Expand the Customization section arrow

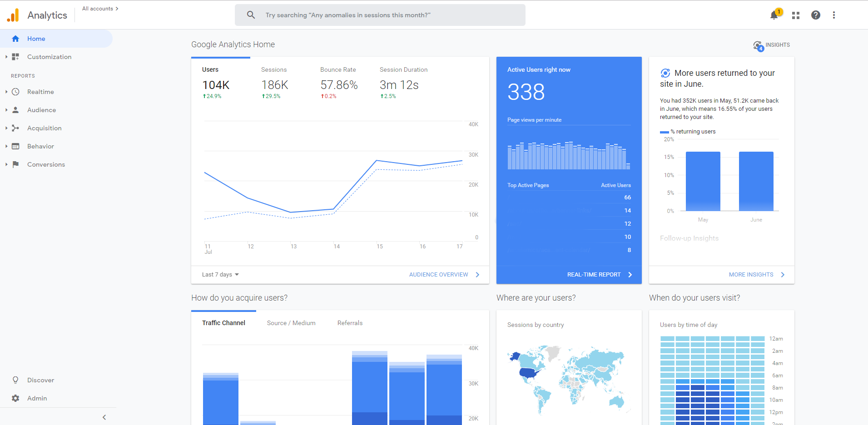coord(6,57)
